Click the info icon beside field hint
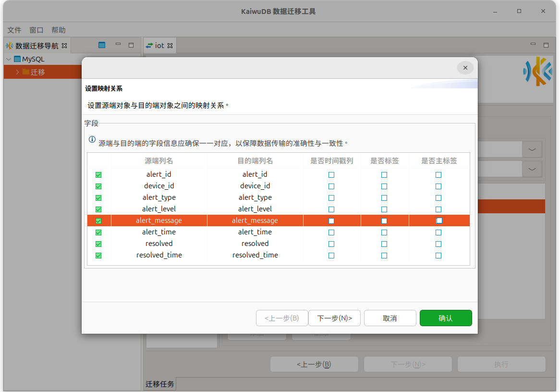The image size is (560, 392). (x=92, y=139)
